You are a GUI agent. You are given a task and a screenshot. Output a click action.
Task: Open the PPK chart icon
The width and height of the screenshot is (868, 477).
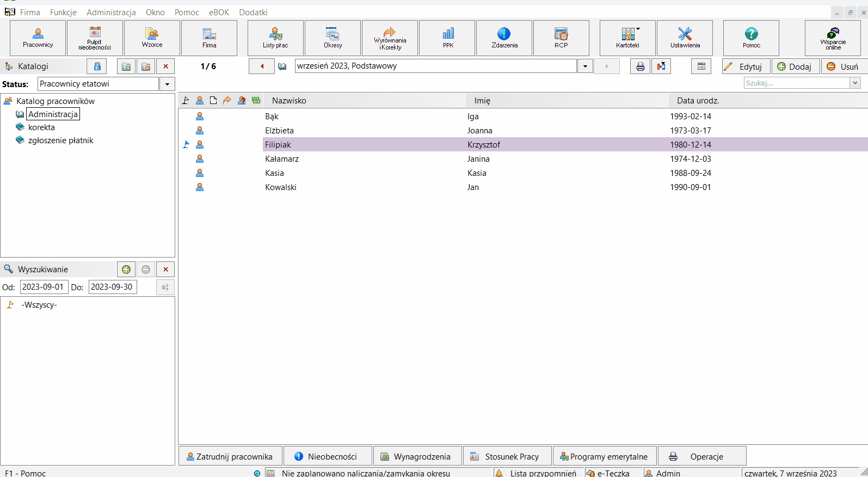tap(448, 38)
